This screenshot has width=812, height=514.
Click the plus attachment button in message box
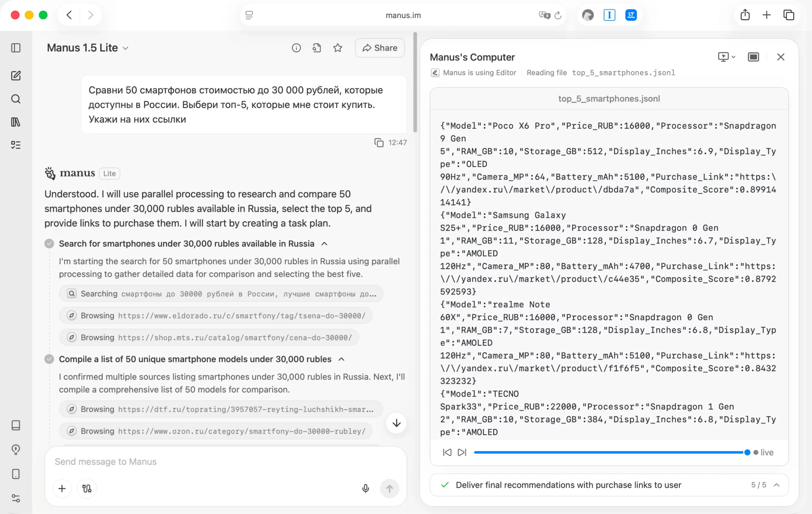click(x=62, y=488)
